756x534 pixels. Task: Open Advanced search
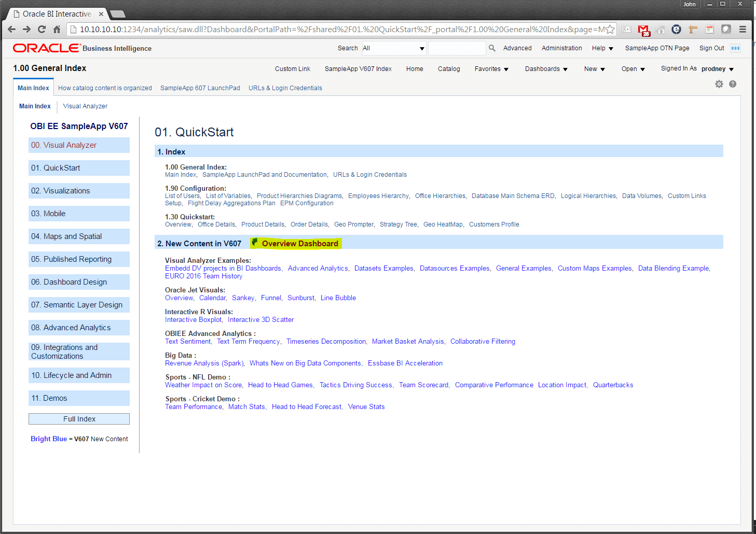point(517,48)
